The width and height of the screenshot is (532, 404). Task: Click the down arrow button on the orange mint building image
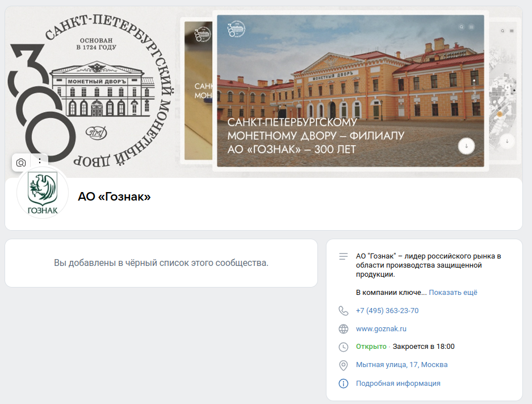pyautogui.click(x=466, y=146)
